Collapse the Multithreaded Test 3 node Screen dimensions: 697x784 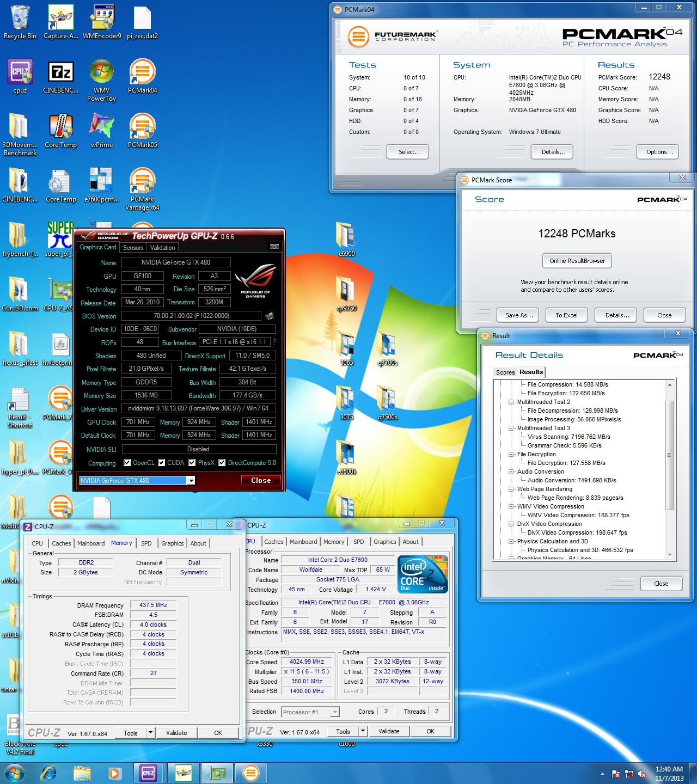pos(511,428)
